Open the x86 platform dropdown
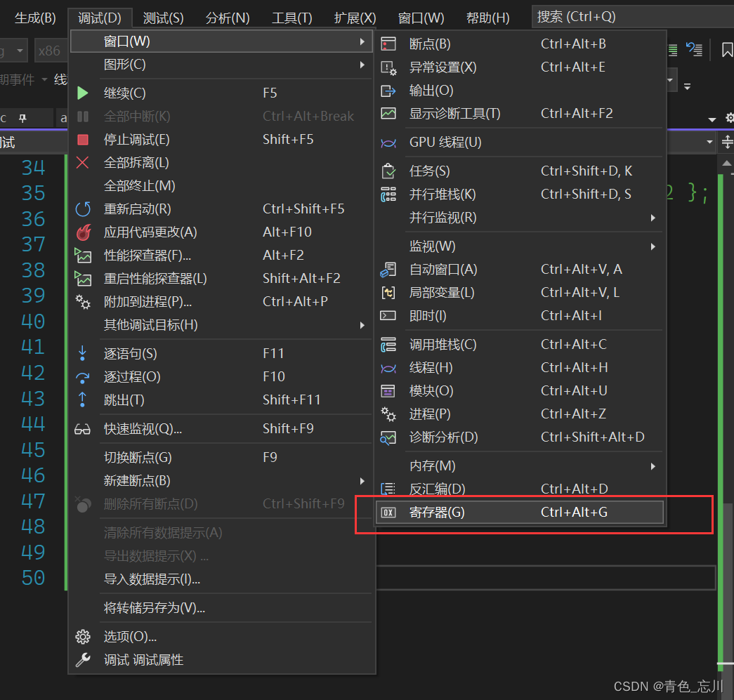 click(x=51, y=51)
